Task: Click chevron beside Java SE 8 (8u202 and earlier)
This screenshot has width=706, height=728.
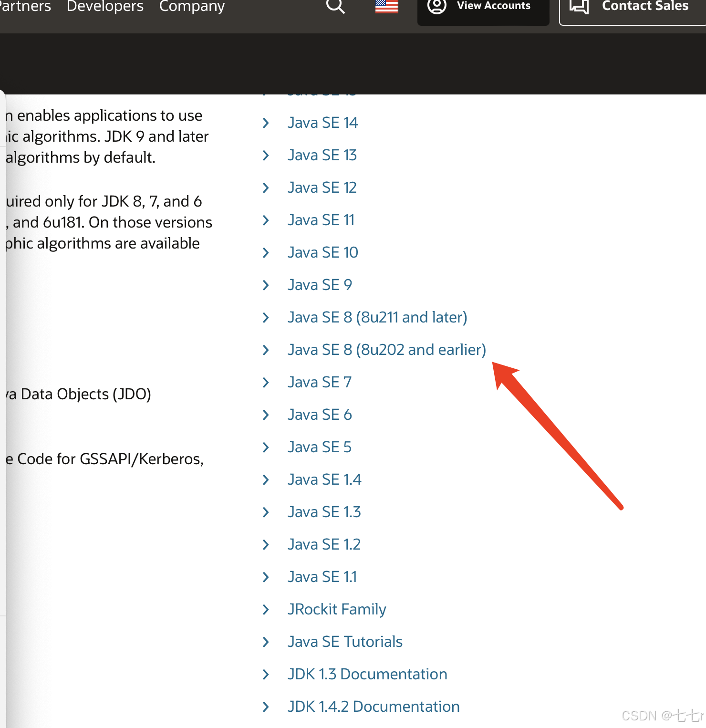Action: [266, 350]
